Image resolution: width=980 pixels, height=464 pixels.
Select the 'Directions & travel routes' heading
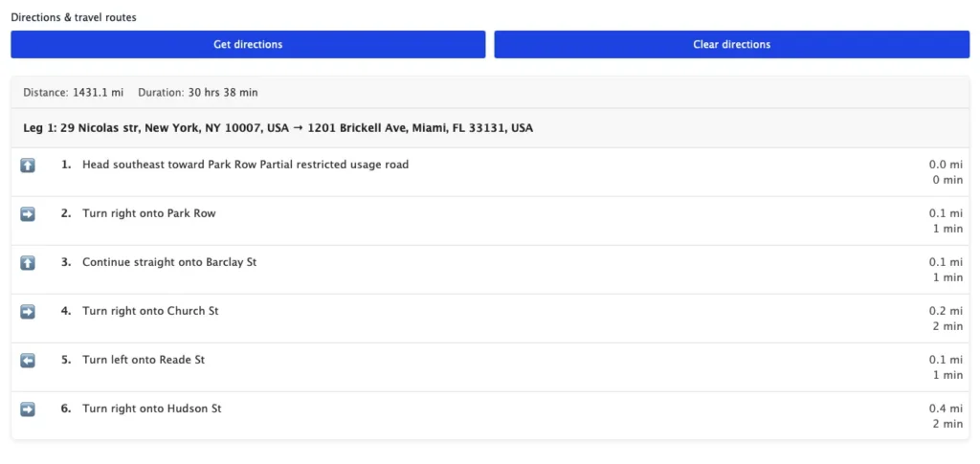coord(74,17)
